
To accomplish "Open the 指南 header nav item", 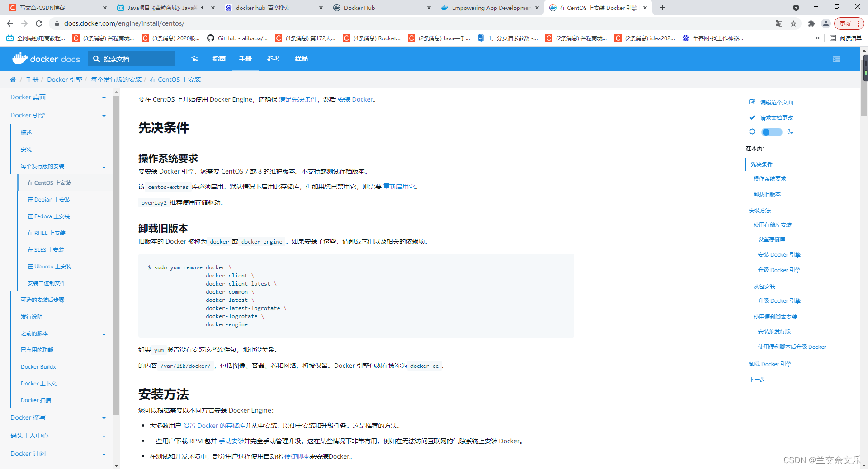I will point(219,59).
